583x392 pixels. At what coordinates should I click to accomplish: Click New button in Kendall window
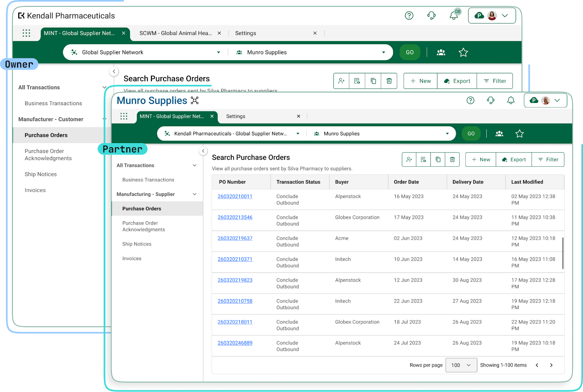click(x=420, y=81)
